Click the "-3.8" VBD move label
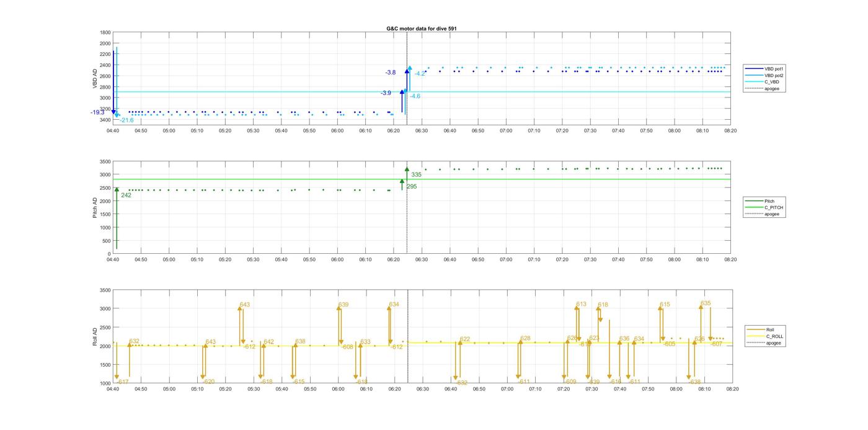Screen dimensions: 868x430 [390, 73]
